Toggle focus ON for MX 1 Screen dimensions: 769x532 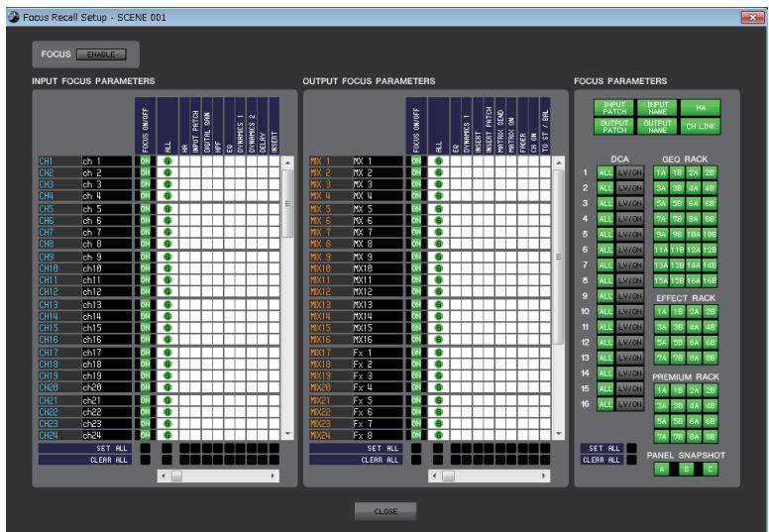416,160
